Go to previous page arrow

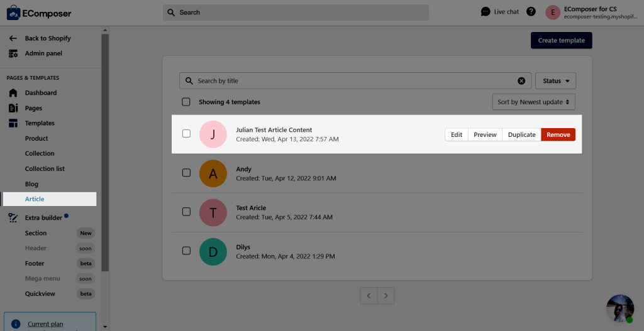pyautogui.click(x=369, y=295)
